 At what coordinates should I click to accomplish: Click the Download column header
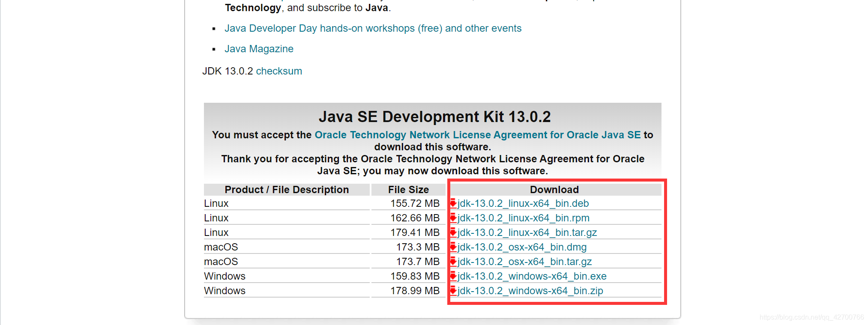[x=554, y=190]
